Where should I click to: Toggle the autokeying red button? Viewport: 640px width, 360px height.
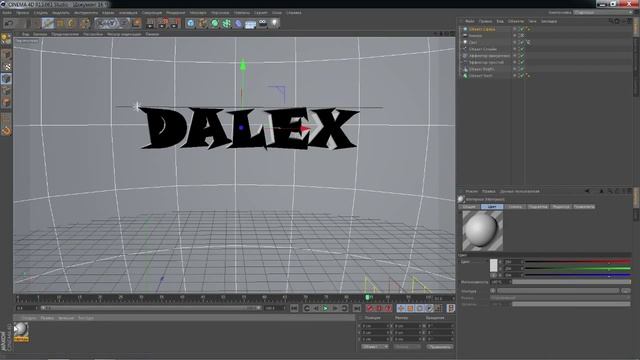point(379,308)
